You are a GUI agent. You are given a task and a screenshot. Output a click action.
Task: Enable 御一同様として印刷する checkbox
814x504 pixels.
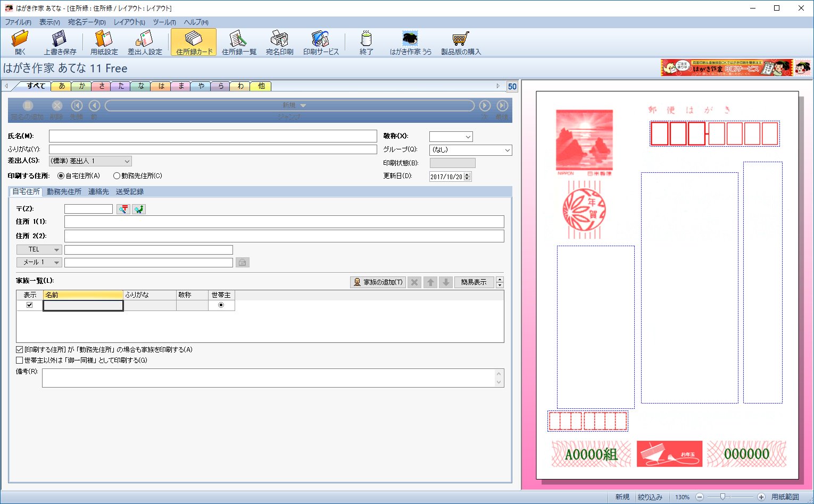pyautogui.click(x=19, y=360)
